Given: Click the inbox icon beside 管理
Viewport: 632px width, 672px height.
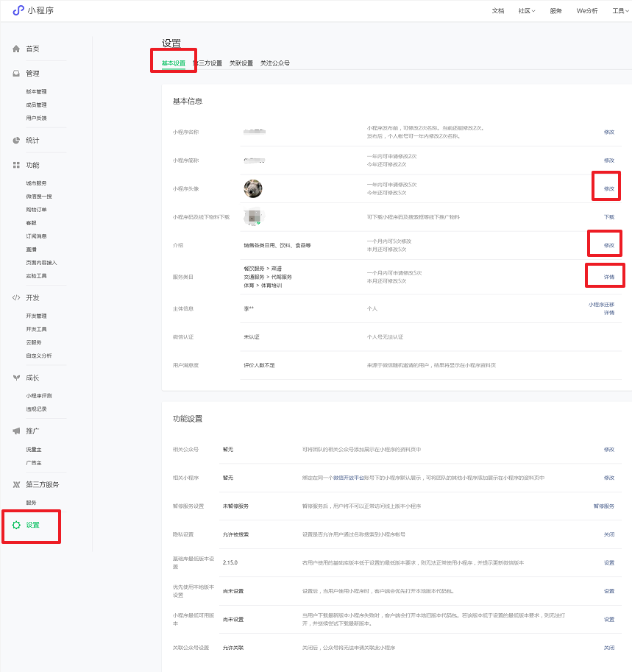Looking at the screenshot, I should coord(16,74).
